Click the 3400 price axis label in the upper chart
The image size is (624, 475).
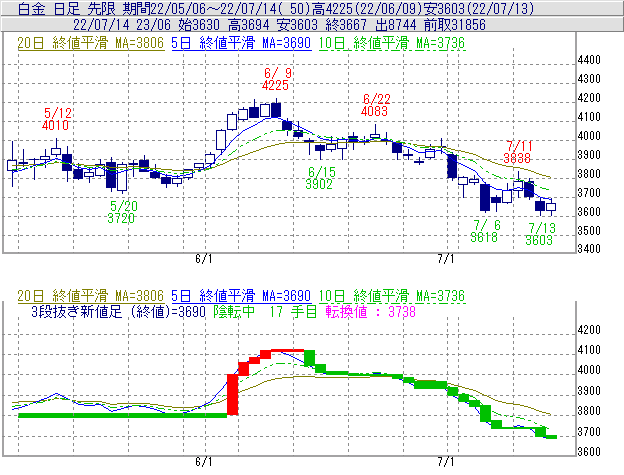589,249
